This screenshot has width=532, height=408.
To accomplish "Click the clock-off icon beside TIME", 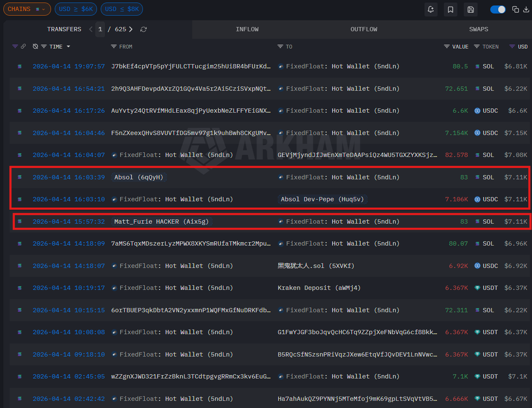I will pos(35,46).
